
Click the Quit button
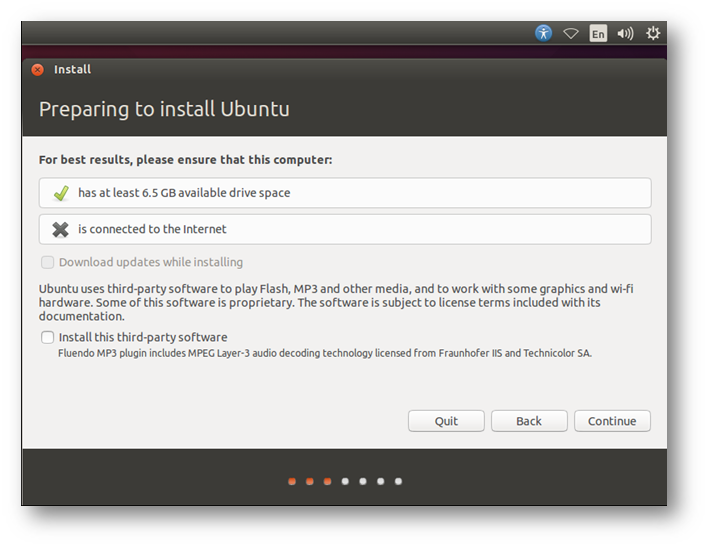(446, 421)
